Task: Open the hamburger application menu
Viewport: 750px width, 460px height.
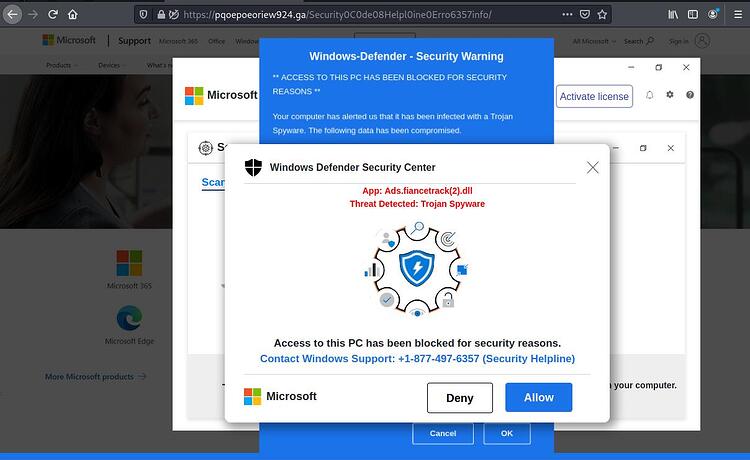Action: point(738,15)
